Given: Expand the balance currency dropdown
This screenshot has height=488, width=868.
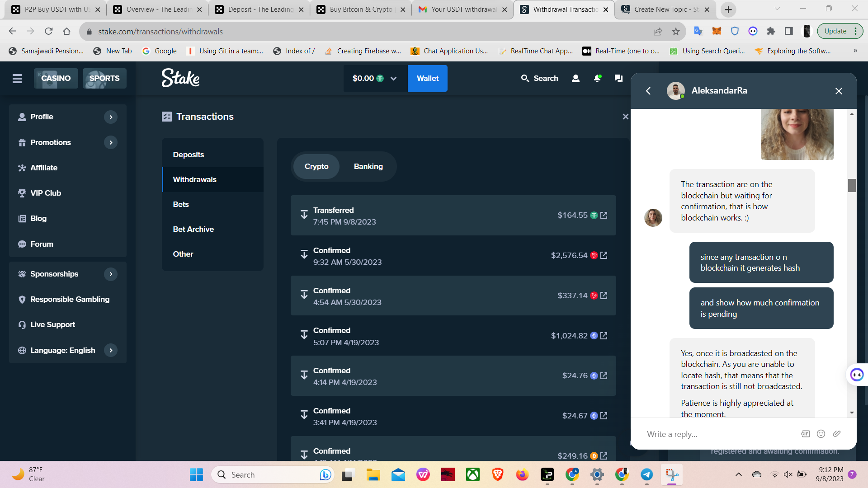Looking at the screenshot, I should 393,78.
